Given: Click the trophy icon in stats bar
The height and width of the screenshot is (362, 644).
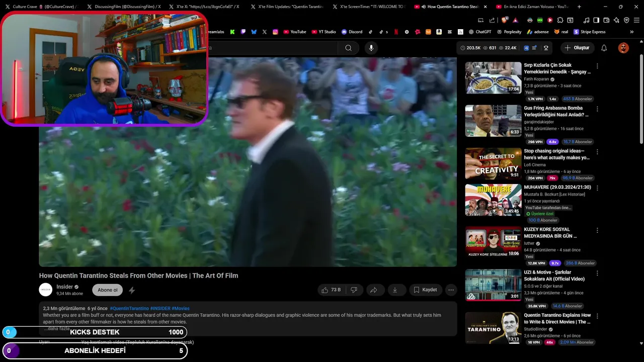Looking at the screenshot, I should 545,48.
